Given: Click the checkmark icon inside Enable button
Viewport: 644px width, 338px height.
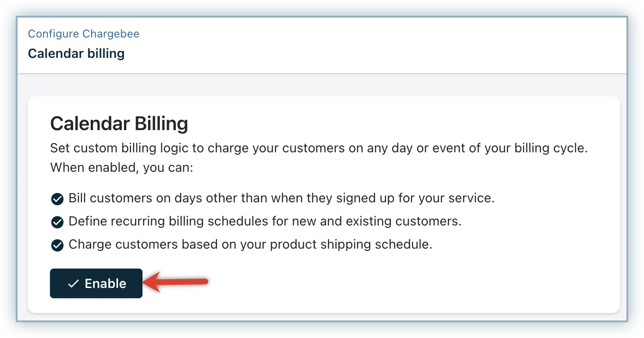Looking at the screenshot, I should (73, 284).
